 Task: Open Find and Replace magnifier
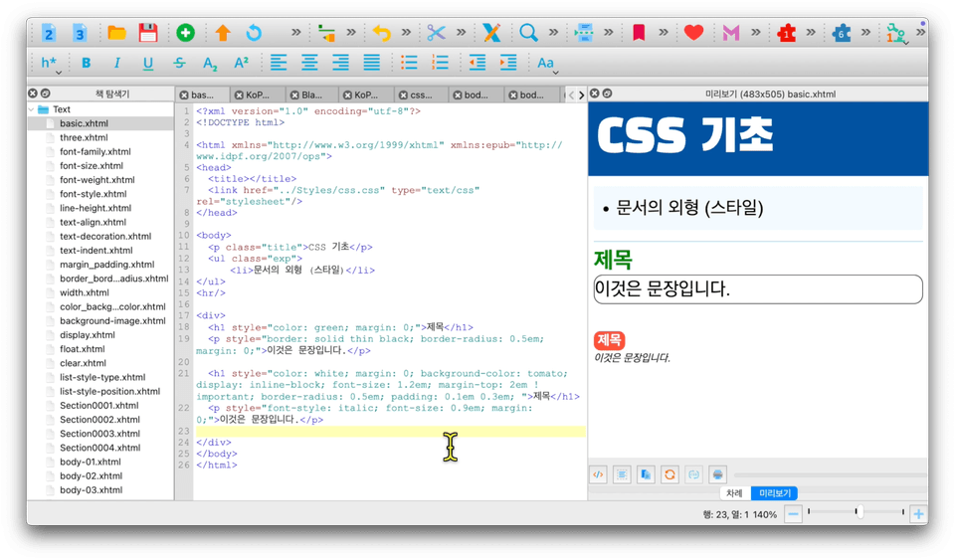tap(528, 32)
